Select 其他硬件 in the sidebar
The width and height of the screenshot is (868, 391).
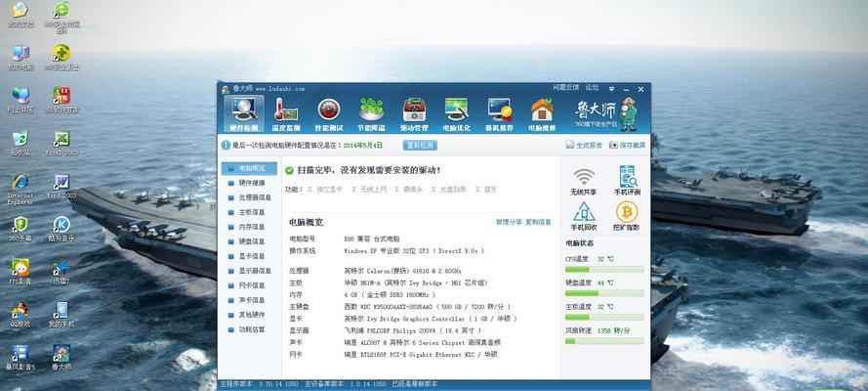point(249,315)
